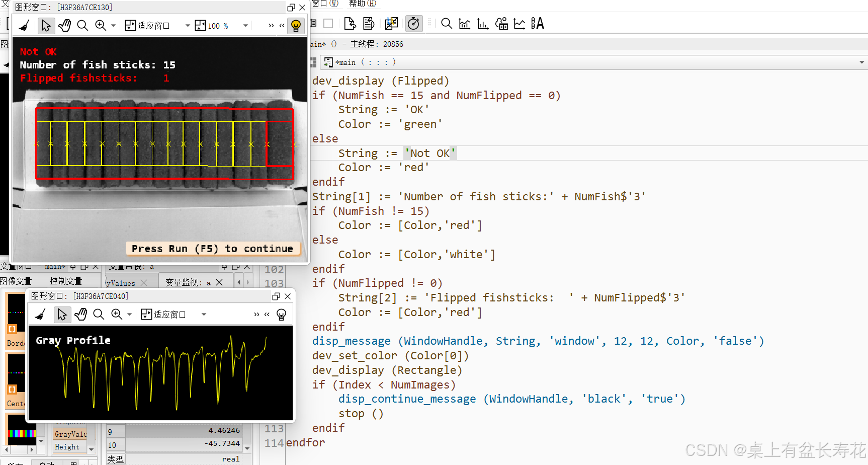Click the zoom-in icon in Gray Profile window

tap(117, 315)
